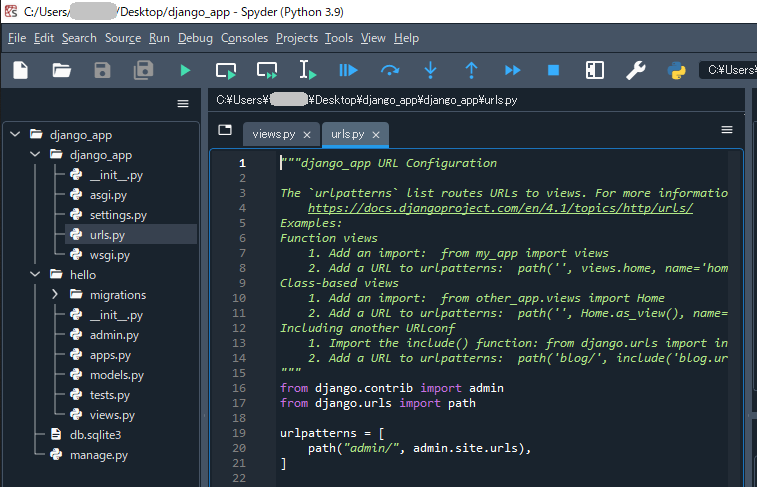The width and height of the screenshot is (757, 487).
Task: Select admin.py in hello folder
Action: (x=114, y=335)
